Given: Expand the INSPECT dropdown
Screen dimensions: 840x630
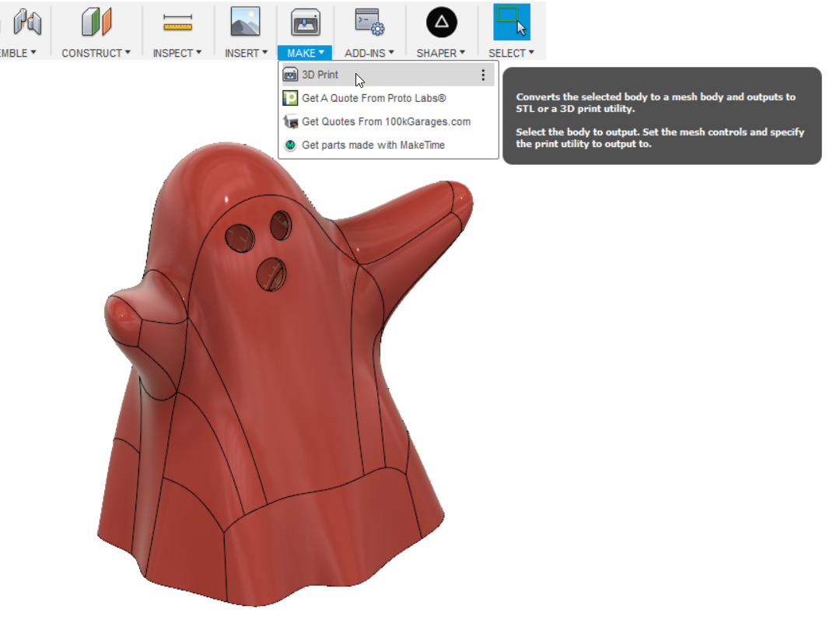Looking at the screenshot, I should coord(177,53).
